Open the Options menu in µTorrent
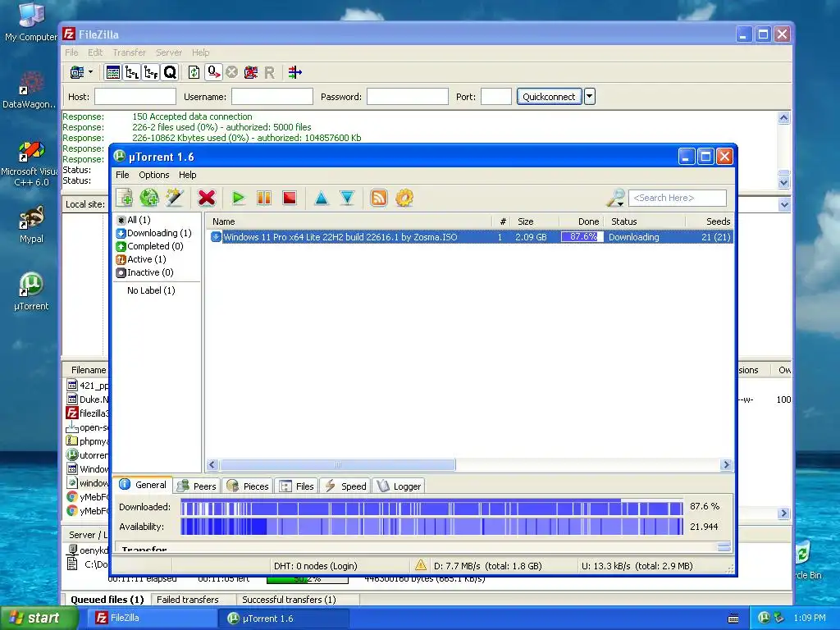The image size is (840, 630). (x=153, y=175)
